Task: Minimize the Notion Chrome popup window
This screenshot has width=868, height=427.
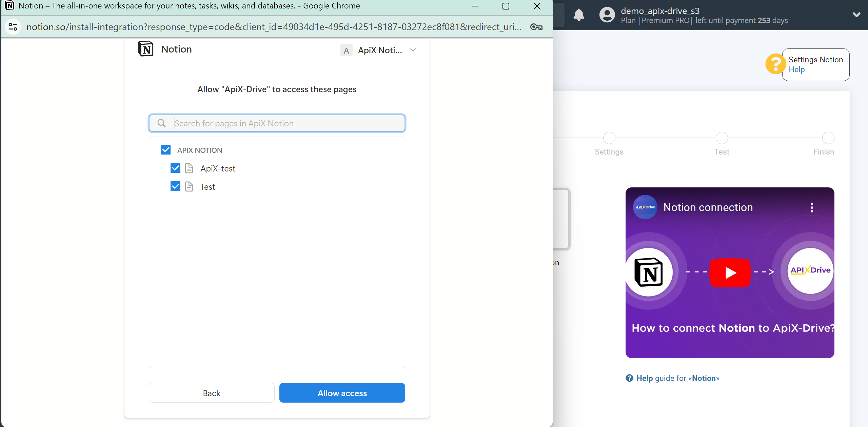Action: click(475, 6)
